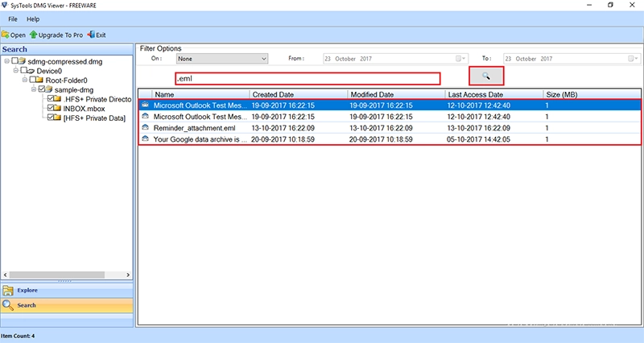The height and width of the screenshot is (343, 644).
Task: Click last access date 05-10-2017 14:42:05
Action: click(x=478, y=139)
